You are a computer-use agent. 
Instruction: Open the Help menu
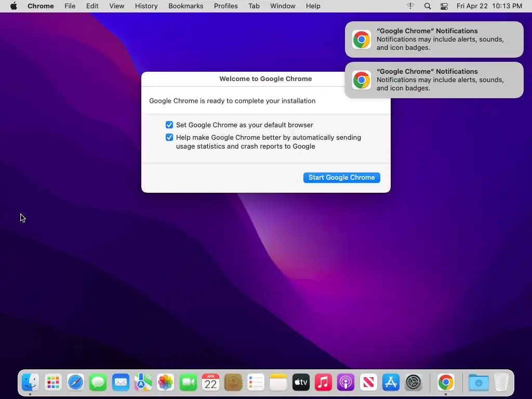pyautogui.click(x=313, y=6)
